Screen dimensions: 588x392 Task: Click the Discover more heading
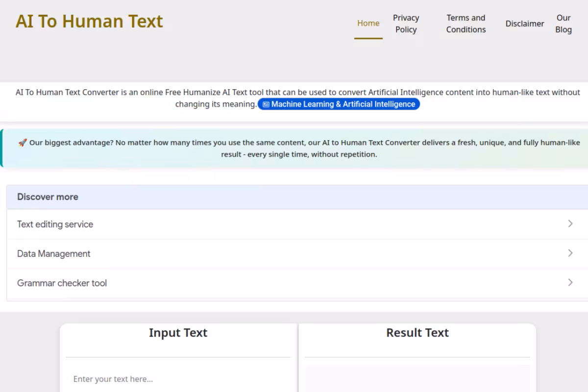point(48,197)
